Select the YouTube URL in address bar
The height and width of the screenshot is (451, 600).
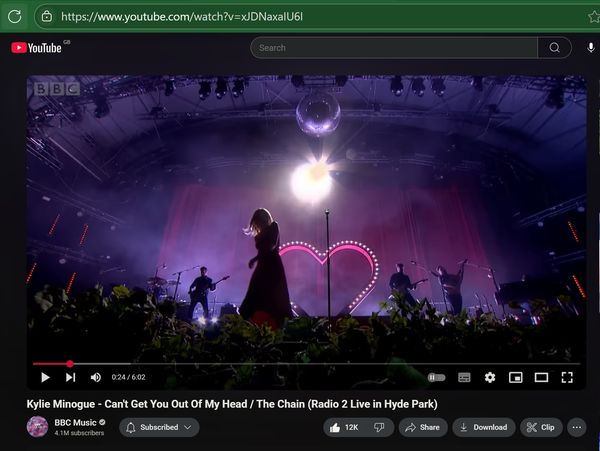tap(182, 16)
